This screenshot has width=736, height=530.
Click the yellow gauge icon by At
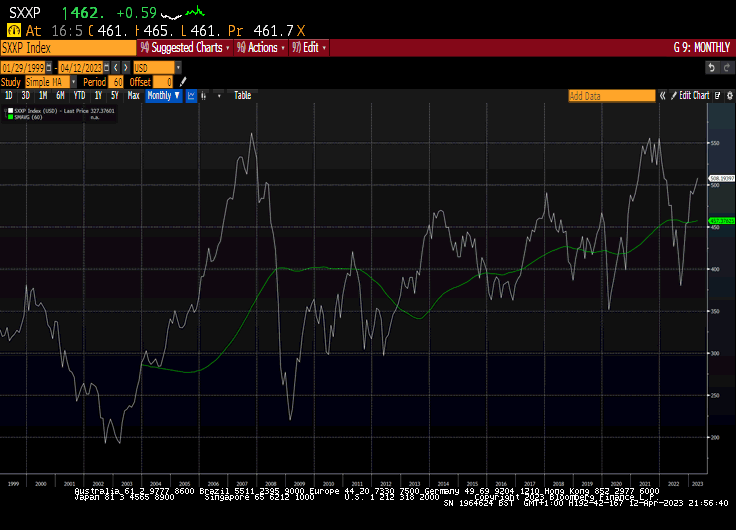14,31
